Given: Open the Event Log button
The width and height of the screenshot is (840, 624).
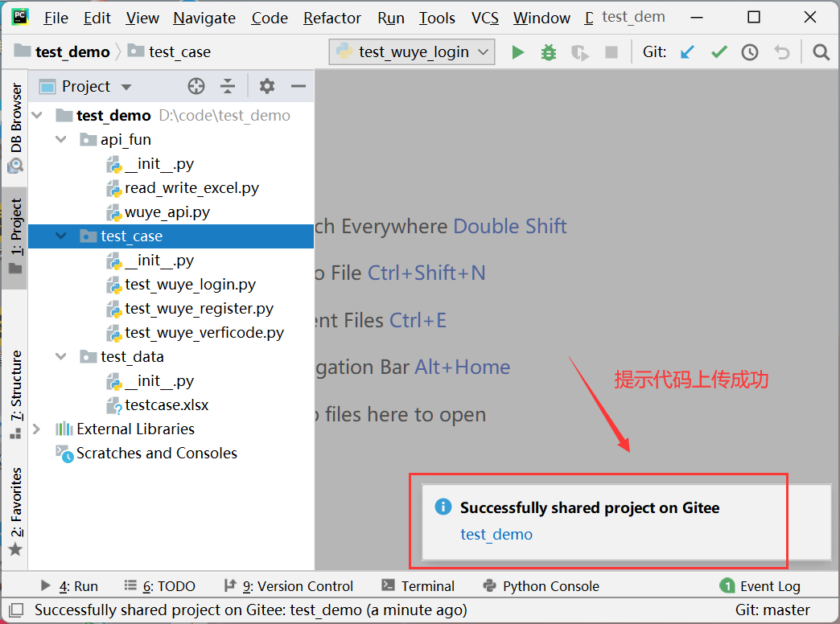Looking at the screenshot, I should click(x=760, y=586).
